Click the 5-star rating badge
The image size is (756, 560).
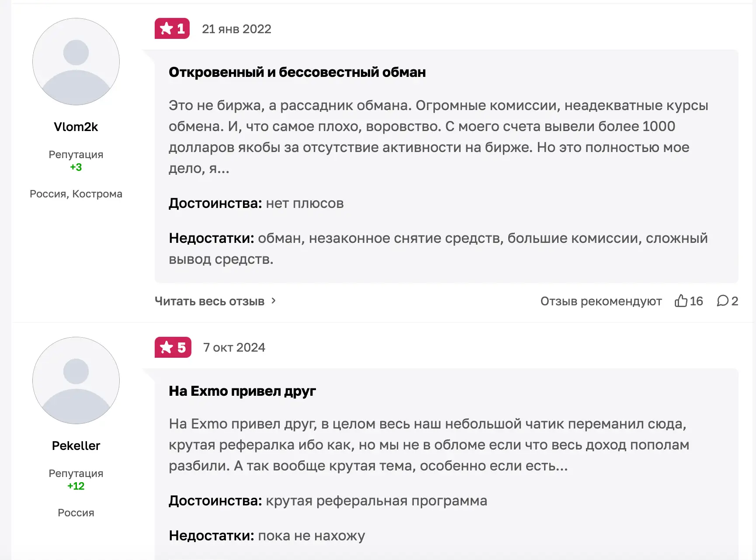[173, 347]
